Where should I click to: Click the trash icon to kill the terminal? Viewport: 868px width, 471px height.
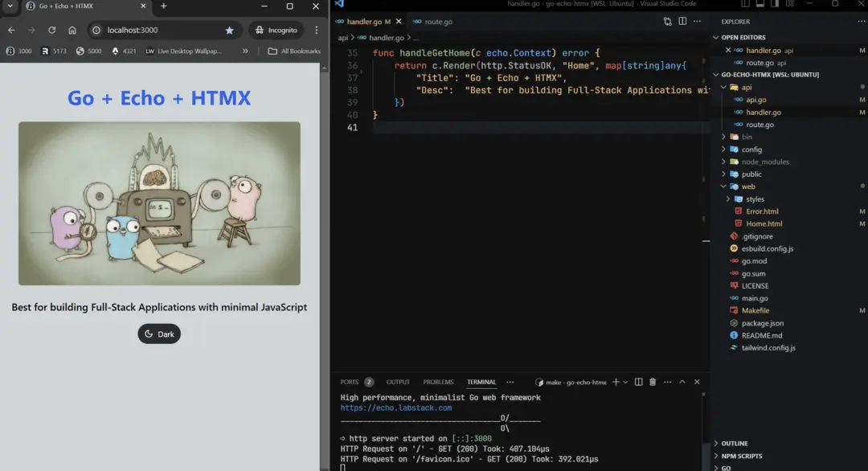point(652,382)
